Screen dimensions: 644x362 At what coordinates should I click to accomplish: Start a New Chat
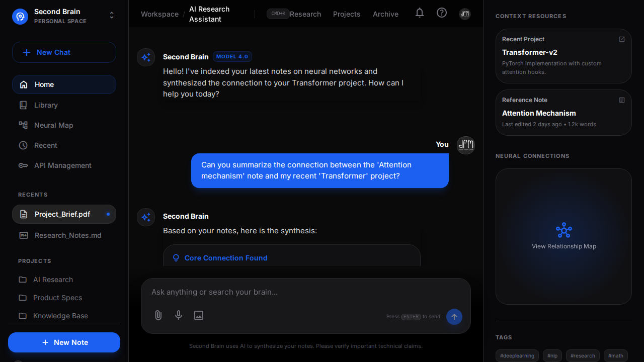pos(64,52)
